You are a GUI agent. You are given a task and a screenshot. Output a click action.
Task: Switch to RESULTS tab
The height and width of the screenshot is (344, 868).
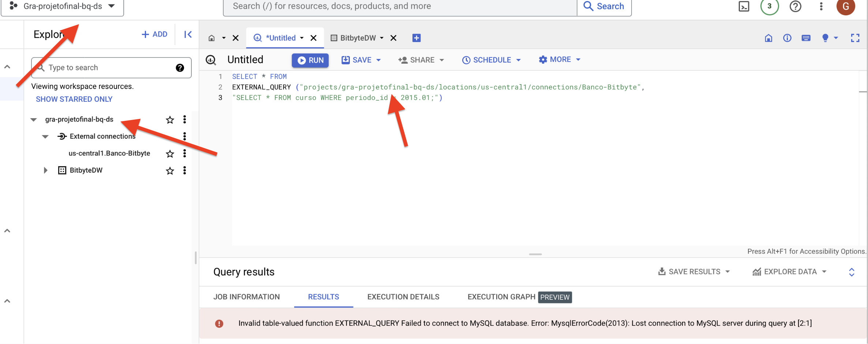coord(323,297)
